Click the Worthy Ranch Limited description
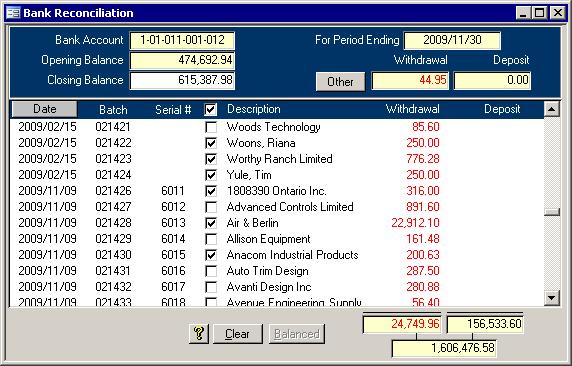This screenshot has height=366, width=572. click(x=279, y=159)
